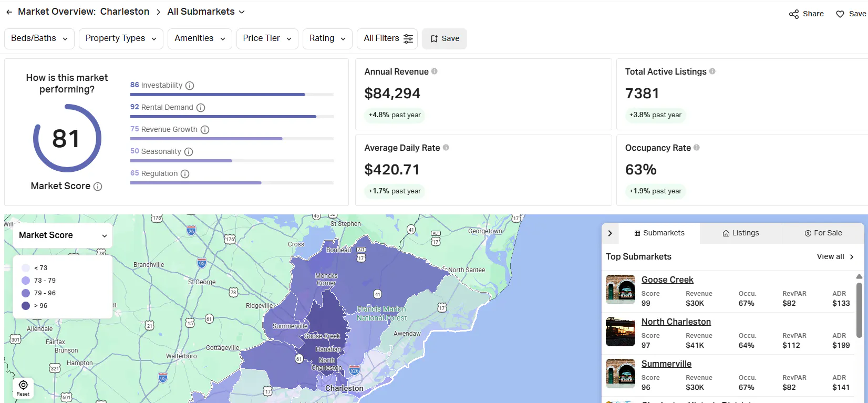Click the Save filters button
Viewport: 868px width, 403px height.
click(x=445, y=38)
